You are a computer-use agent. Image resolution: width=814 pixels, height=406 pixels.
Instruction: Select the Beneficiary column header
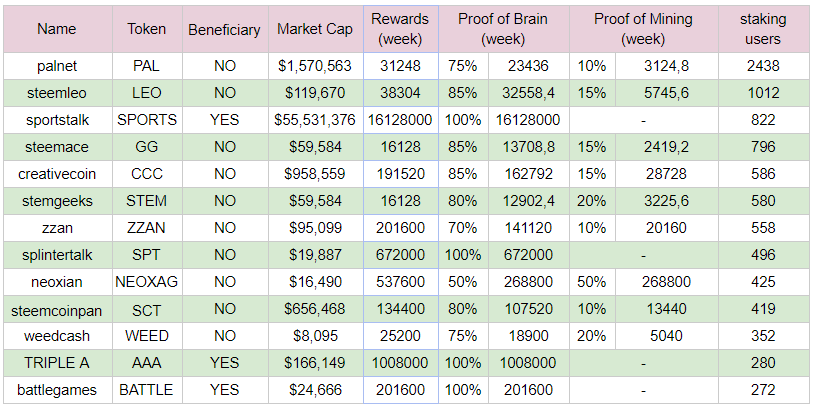point(224,29)
